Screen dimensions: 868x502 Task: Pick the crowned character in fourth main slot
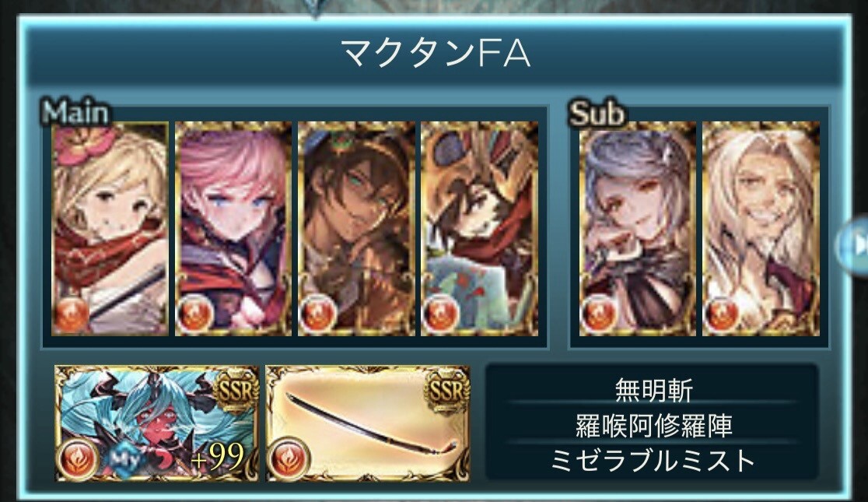pos(479,229)
